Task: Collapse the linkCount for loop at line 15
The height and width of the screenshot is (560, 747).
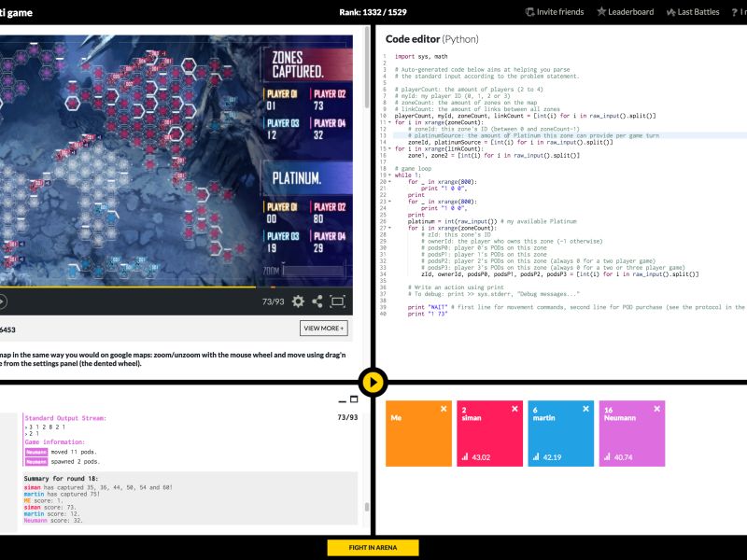Action: pyautogui.click(x=390, y=149)
